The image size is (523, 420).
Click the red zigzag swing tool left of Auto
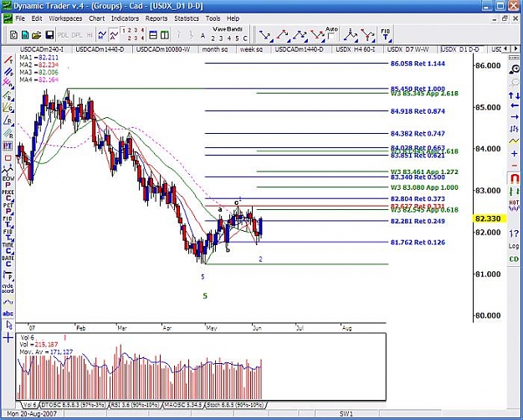click(317, 35)
